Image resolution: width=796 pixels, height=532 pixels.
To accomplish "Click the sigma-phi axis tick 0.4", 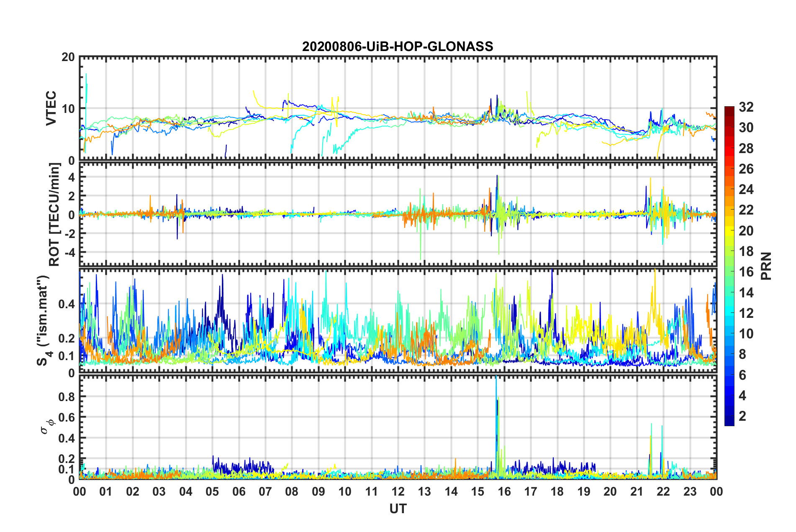I will [x=67, y=438].
